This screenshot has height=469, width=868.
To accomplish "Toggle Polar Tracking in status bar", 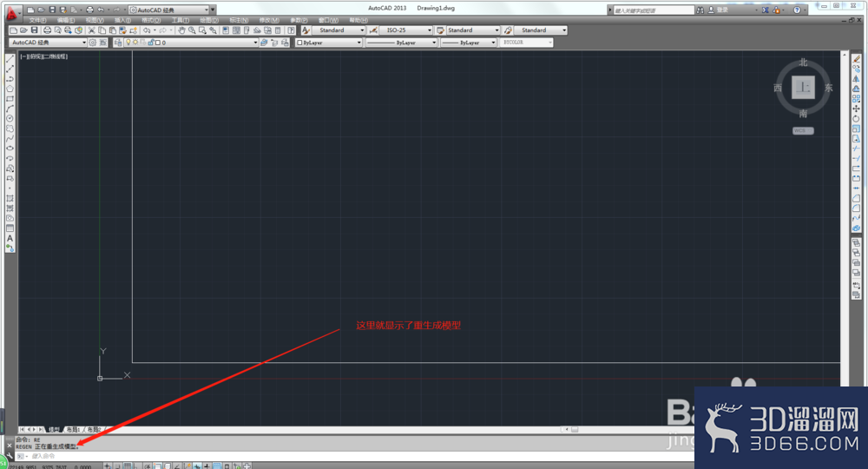I will pos(148,466).
